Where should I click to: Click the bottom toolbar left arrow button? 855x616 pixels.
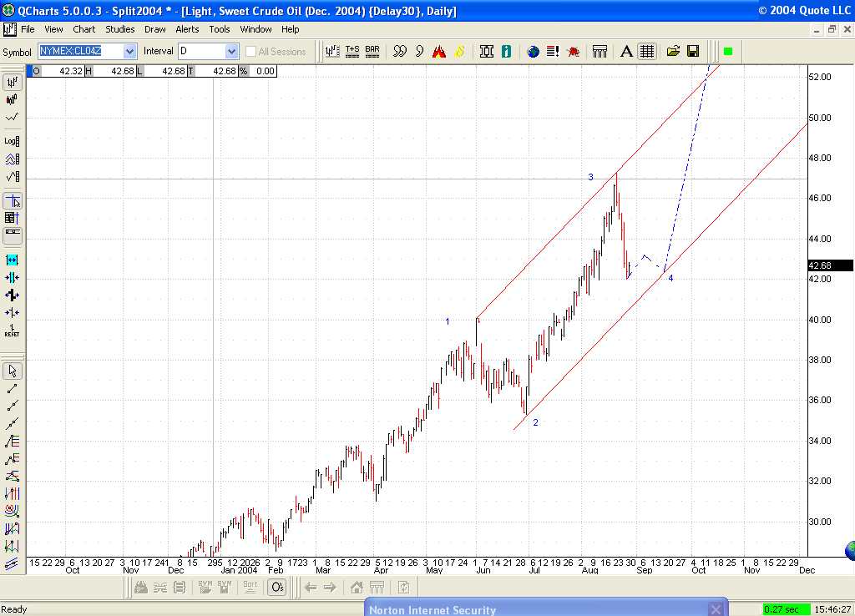(311, 587)
